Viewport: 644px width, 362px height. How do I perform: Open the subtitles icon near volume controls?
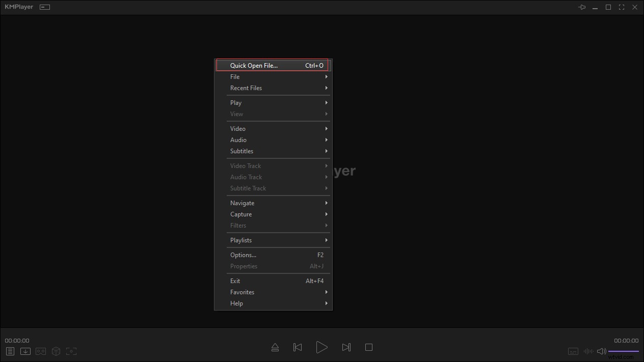pos(573,351)
